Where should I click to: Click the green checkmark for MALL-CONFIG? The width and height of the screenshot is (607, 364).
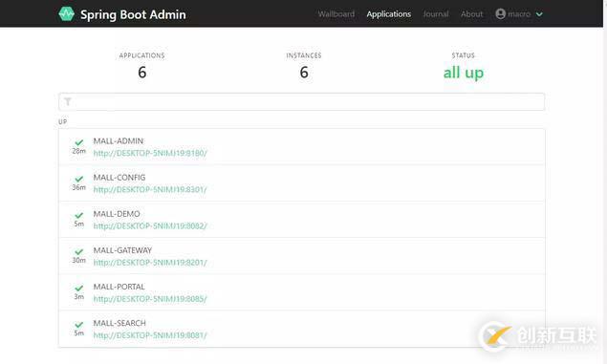tap(79, 179)
